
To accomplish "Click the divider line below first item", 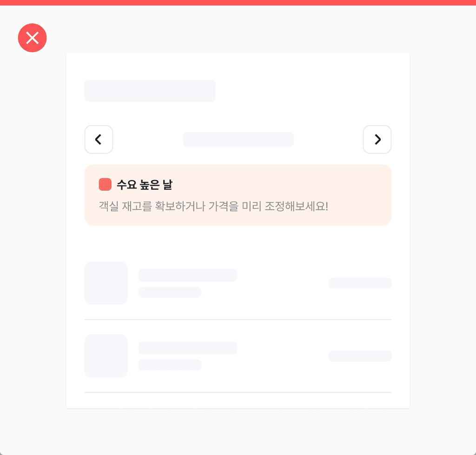I will pos(238,320).
